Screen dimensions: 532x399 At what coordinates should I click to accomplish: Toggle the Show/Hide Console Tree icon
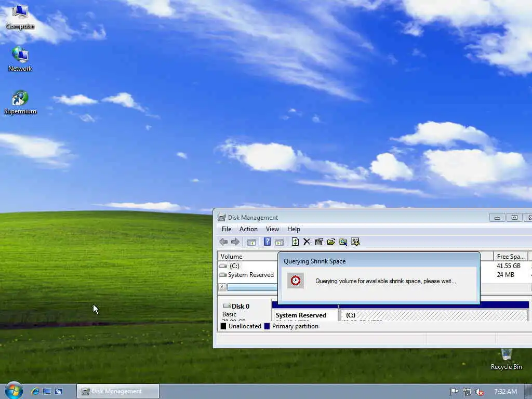[251, 242]
